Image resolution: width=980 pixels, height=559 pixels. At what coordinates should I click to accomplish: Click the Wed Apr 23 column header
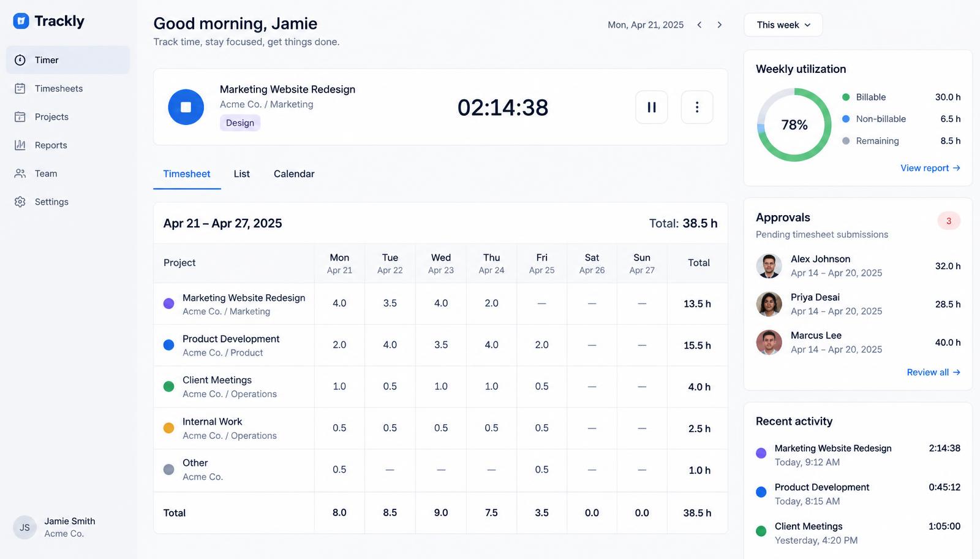pyautogui.click(x=441, y=263)
